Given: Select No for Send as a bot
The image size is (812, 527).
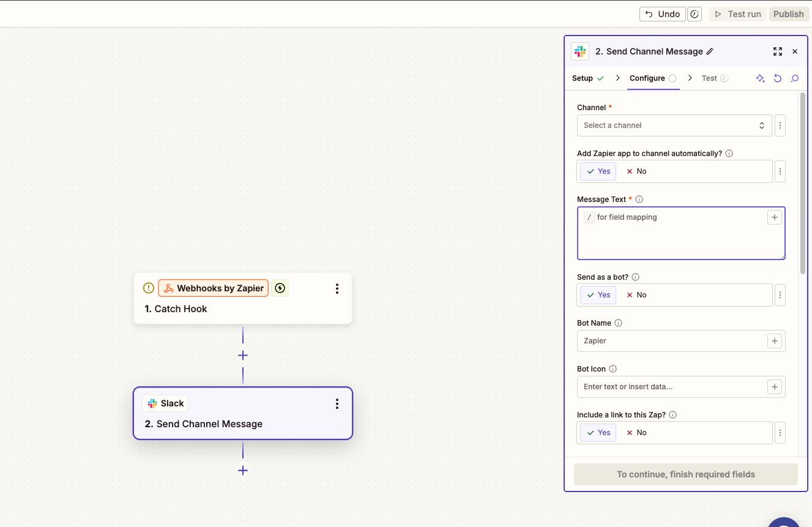Looking at the screenshot, I should point(636,295).
